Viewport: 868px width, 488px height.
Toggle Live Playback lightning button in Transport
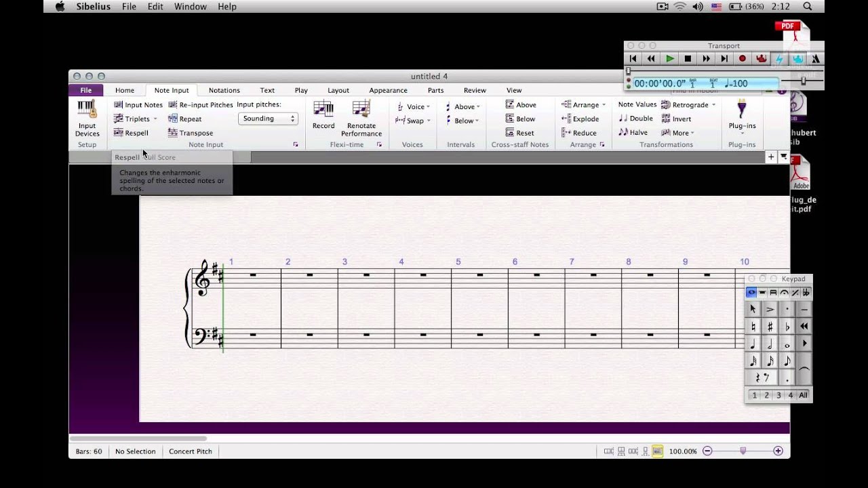779,59
